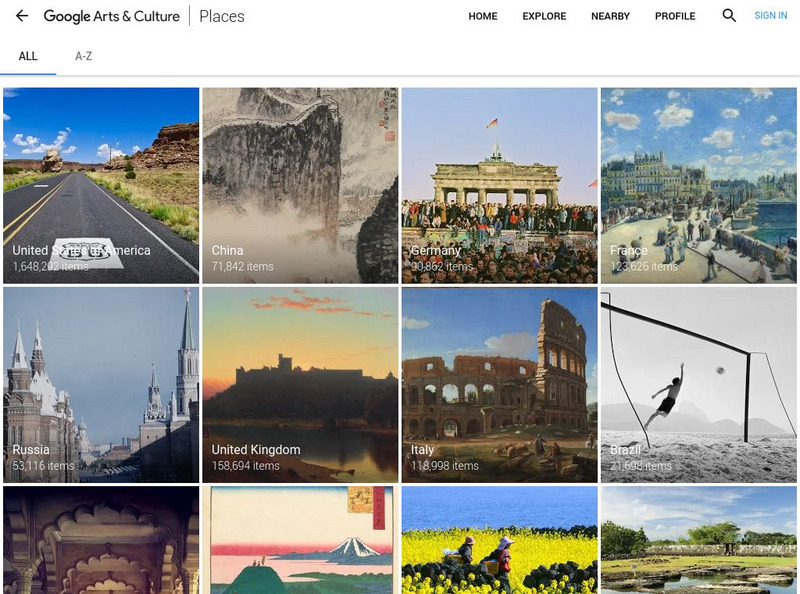800x594 pixels.
Task: Click the '21,698 items' count
Action: 641,466
